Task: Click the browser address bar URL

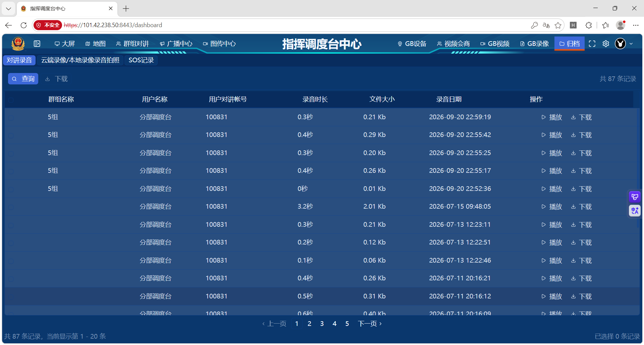Action: coord(113,25)
